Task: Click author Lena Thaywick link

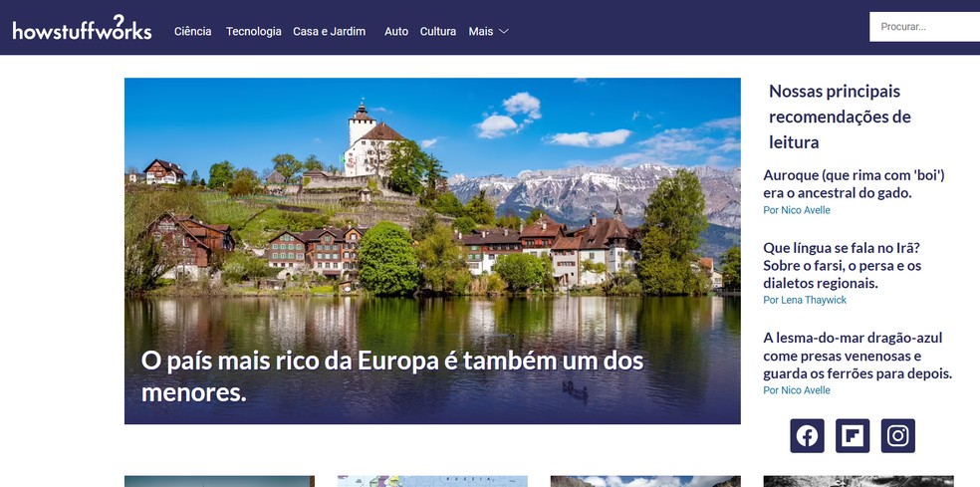Action: (x=805, y=300)
